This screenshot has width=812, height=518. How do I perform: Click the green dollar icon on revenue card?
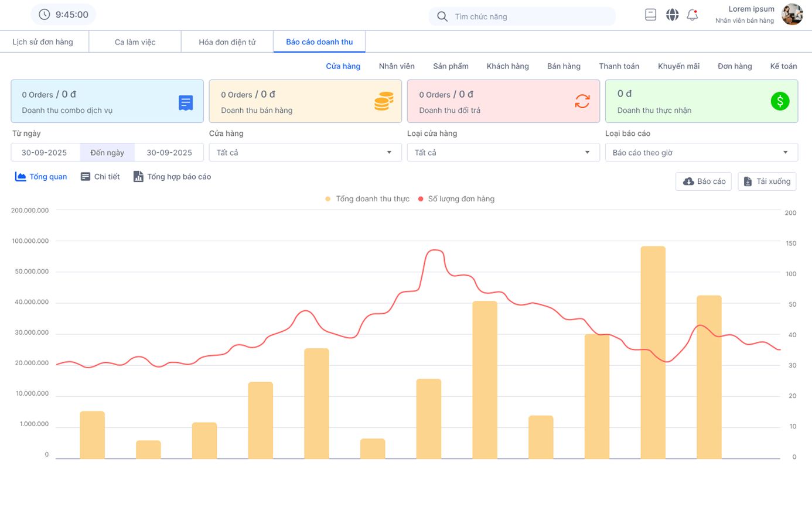coord(780,101)
